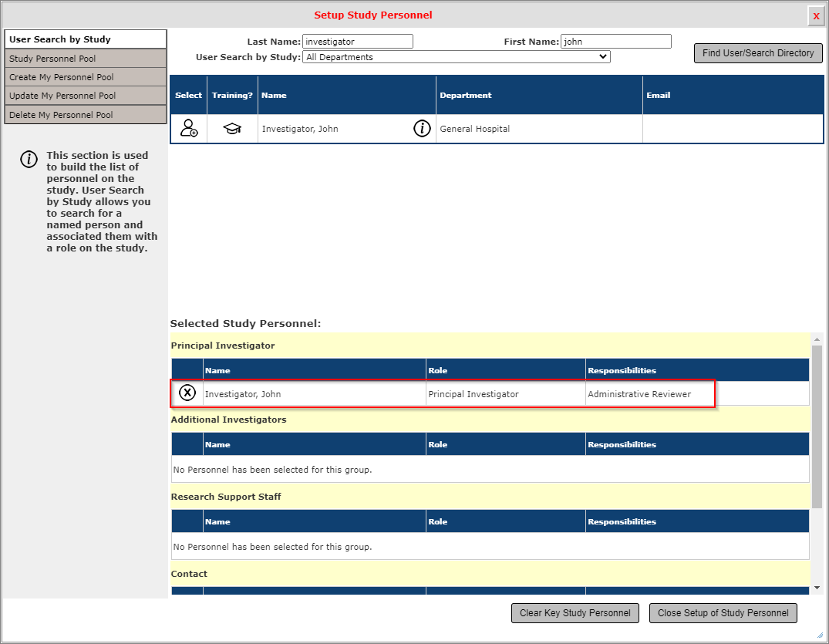Click Contact section heading
Image resolution: width=829 pixels, height=644 pixels.
coord(189,574)
